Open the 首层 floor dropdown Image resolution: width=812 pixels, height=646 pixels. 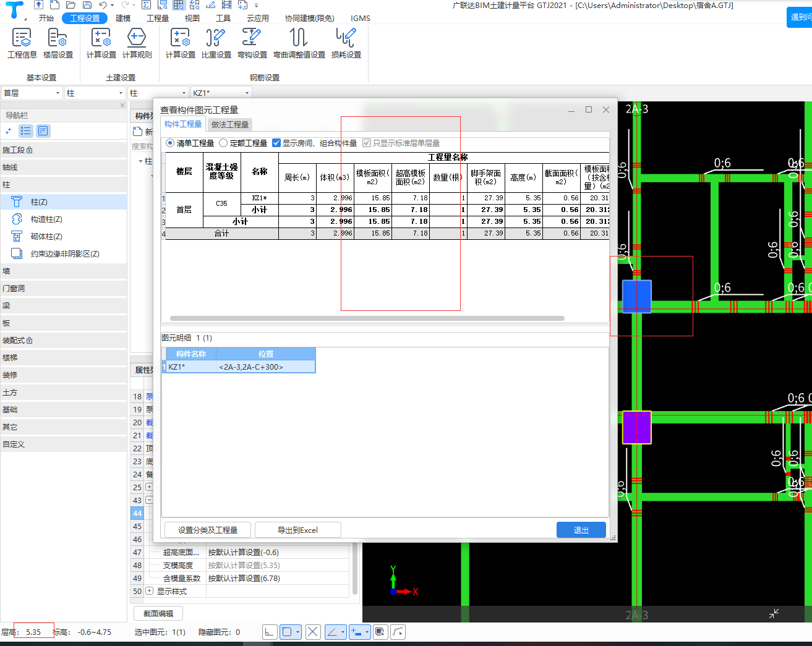(x=32, y=93)
